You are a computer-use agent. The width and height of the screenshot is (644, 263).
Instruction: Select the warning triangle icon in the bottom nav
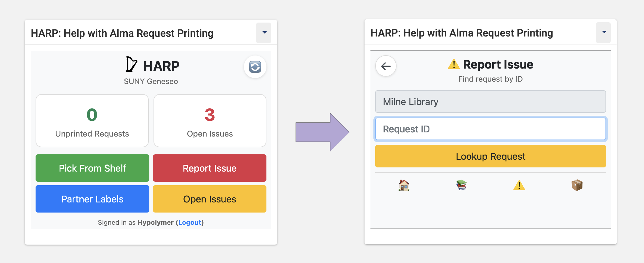pyautogui.click(x=519, y=185)
